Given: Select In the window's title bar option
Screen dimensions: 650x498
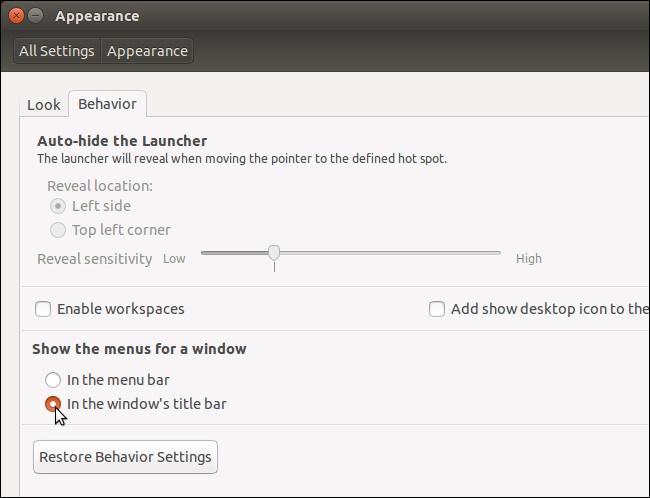Looking at the screenshot, I should point(54,404).
